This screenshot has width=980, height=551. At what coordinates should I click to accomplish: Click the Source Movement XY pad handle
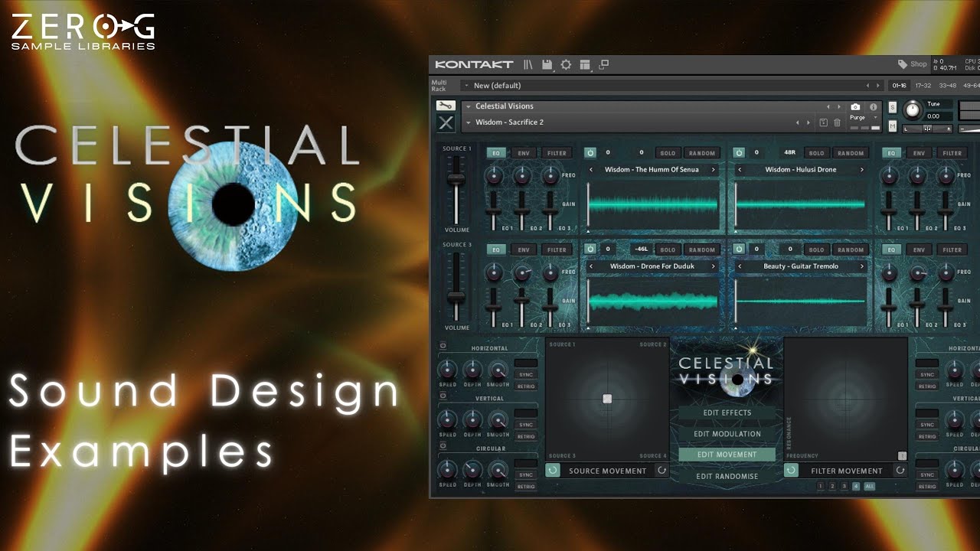pos(607,399)
